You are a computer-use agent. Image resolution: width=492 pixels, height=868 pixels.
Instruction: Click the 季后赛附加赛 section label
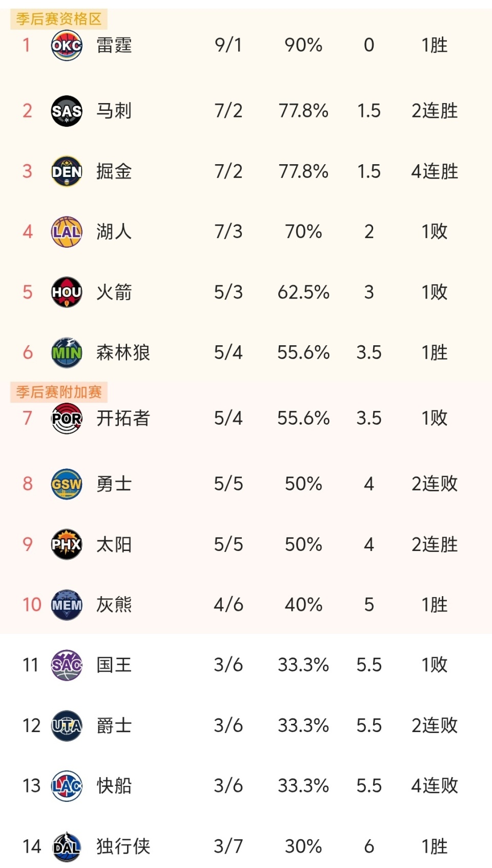pyautogui.click(x=59, y=392)
